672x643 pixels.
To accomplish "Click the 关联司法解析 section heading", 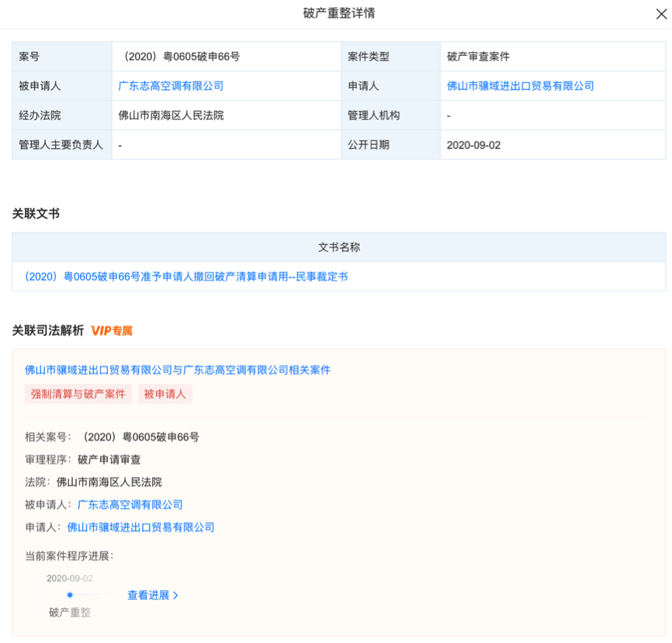I will 48,330.
